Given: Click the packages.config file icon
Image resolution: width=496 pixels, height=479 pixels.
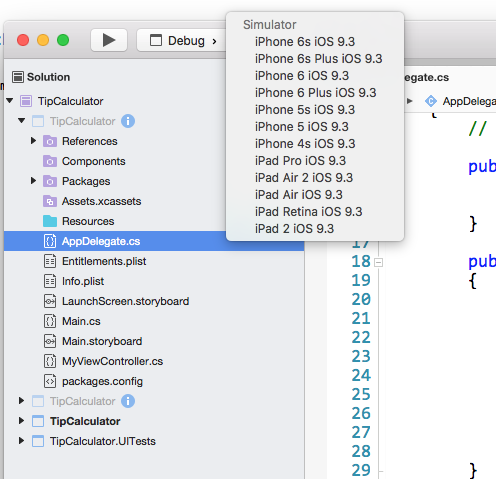Looking at the screenshot, I should pos(50,381).
